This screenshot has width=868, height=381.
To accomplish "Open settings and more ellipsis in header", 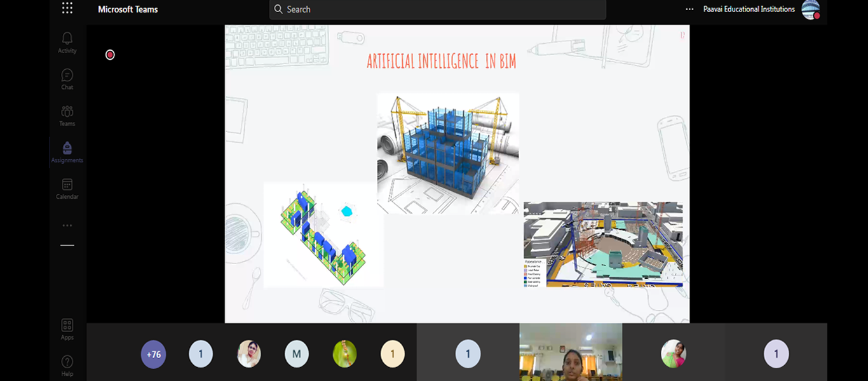I will [x=689, y=10].
